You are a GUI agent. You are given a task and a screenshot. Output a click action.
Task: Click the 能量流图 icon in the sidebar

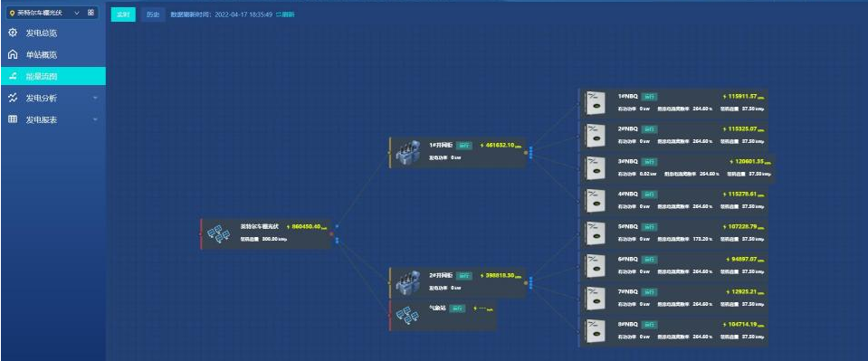point(13,76)
